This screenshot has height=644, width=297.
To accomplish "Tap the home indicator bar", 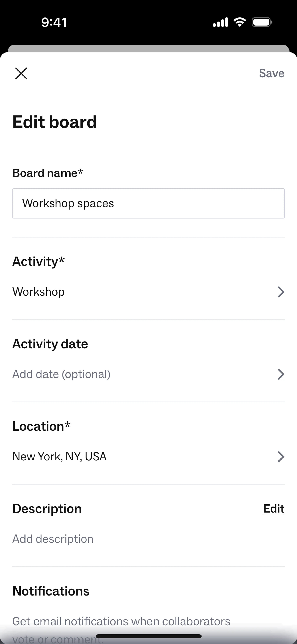I will pos(148,636).
